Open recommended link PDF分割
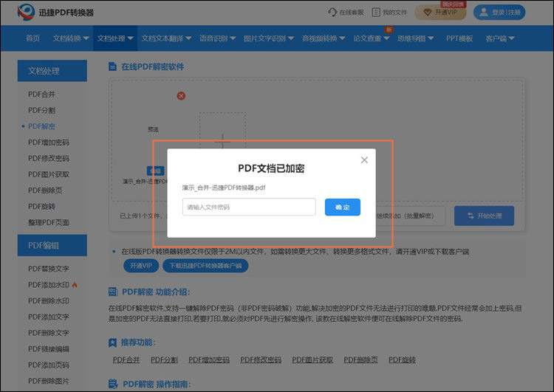Viewport: 554px width, 392px height. [164, 360]
